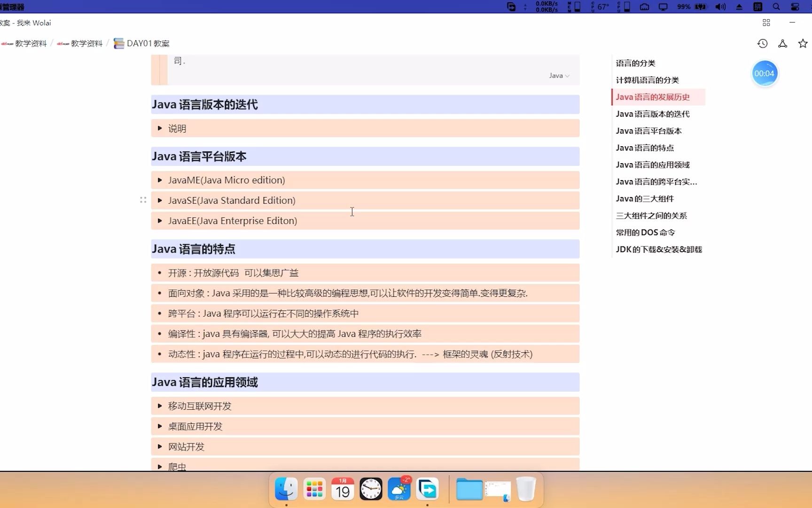Click the volume icon in the menu bar

[x=719, y=7]
